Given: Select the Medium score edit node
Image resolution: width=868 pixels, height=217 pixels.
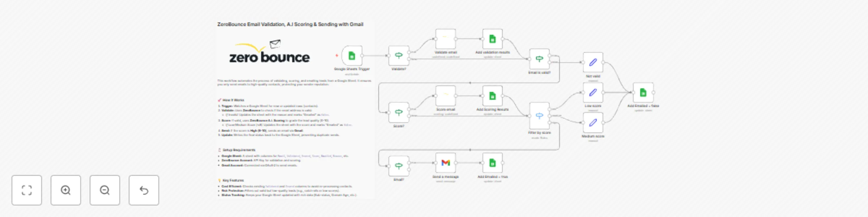Looking at the screenshot, I should coord(593,123).
